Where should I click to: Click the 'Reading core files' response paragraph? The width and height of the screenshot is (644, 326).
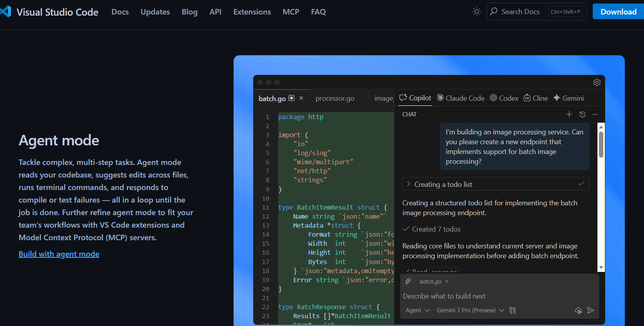[491, 251]
